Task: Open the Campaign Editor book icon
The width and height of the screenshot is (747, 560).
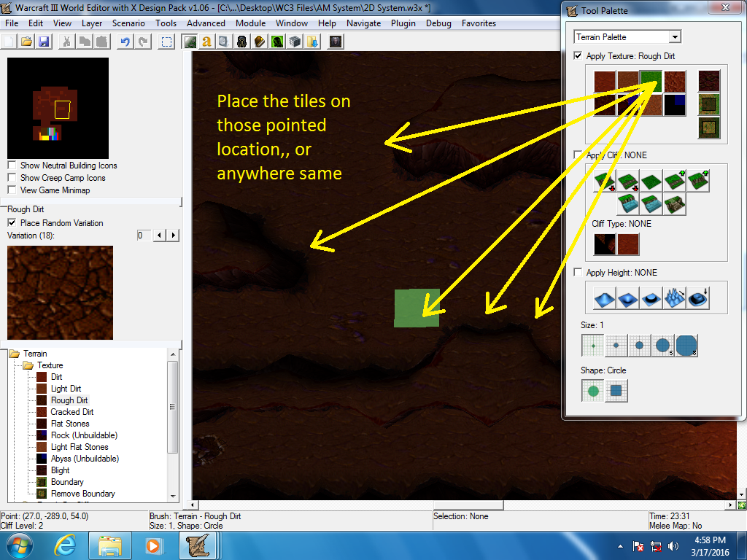Action: click(259, 42)
